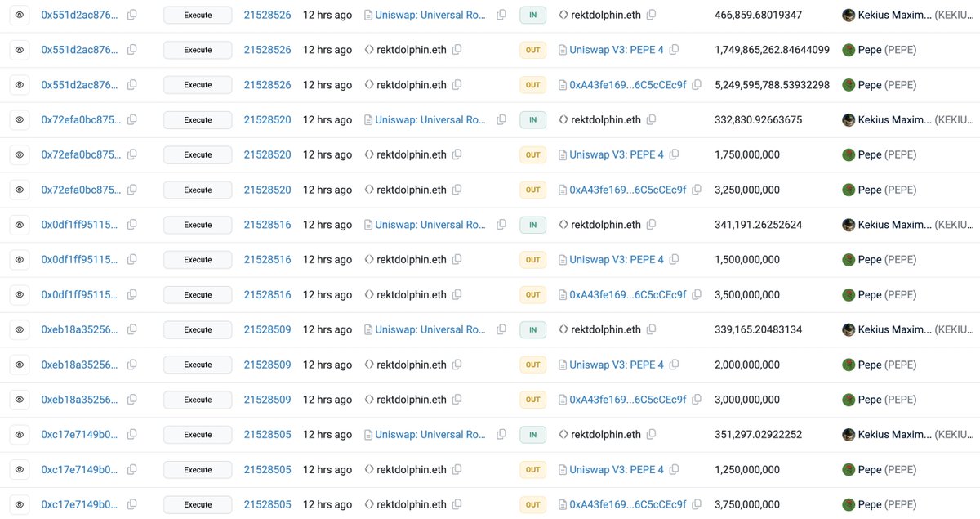Copy the 0x72efa0bc875 hash in the 332,830.92663675 row
The image size is (980, 519).
132,120
